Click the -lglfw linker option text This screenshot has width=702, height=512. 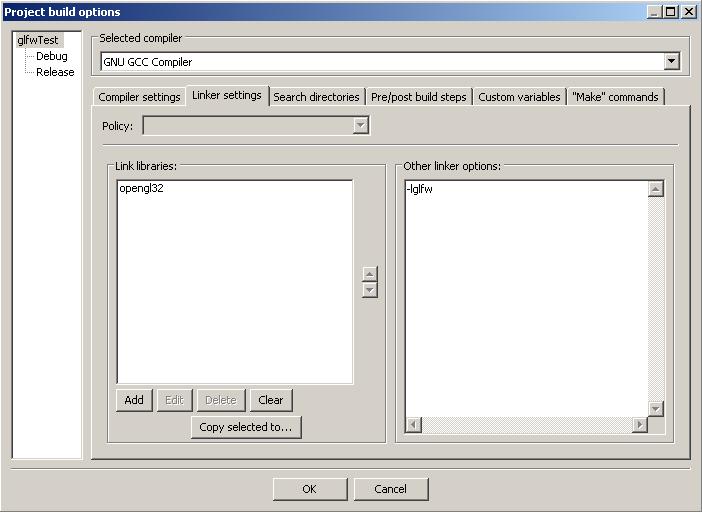point(419,189)
